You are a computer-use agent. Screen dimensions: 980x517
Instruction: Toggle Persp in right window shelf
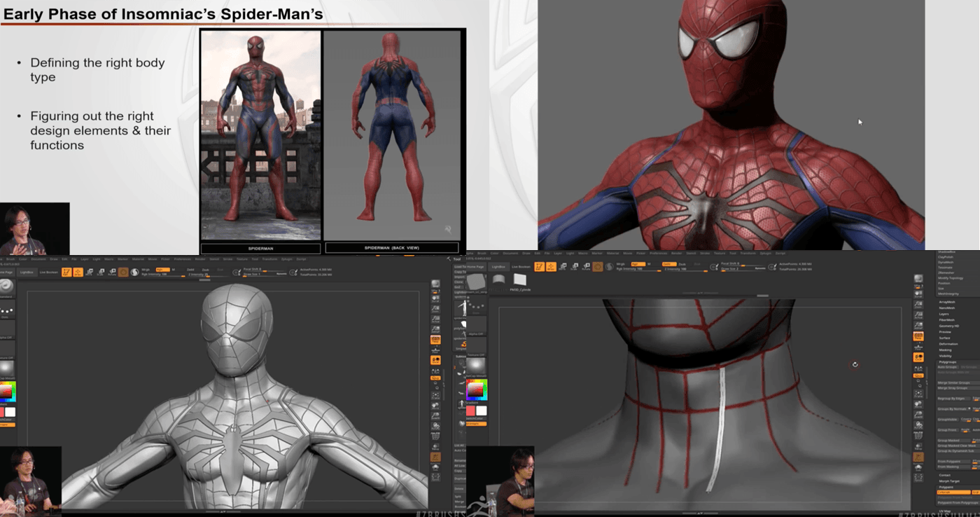pyautogui.click(x=918, y=337)
